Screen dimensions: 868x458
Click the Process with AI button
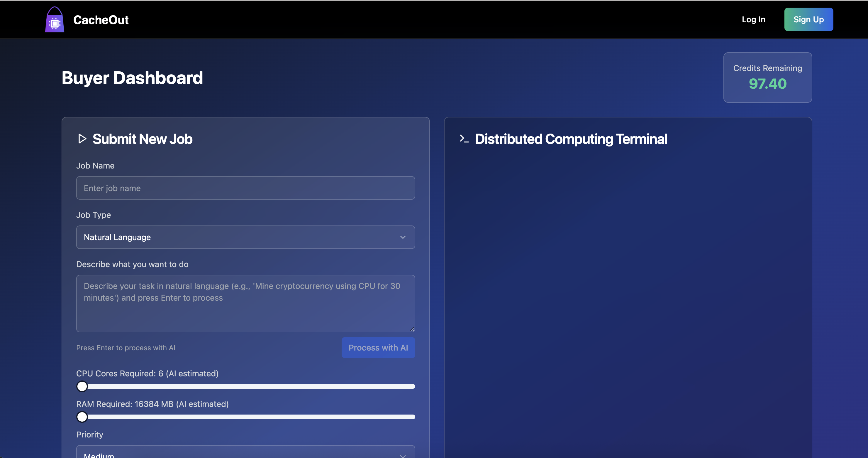(378, 347)
